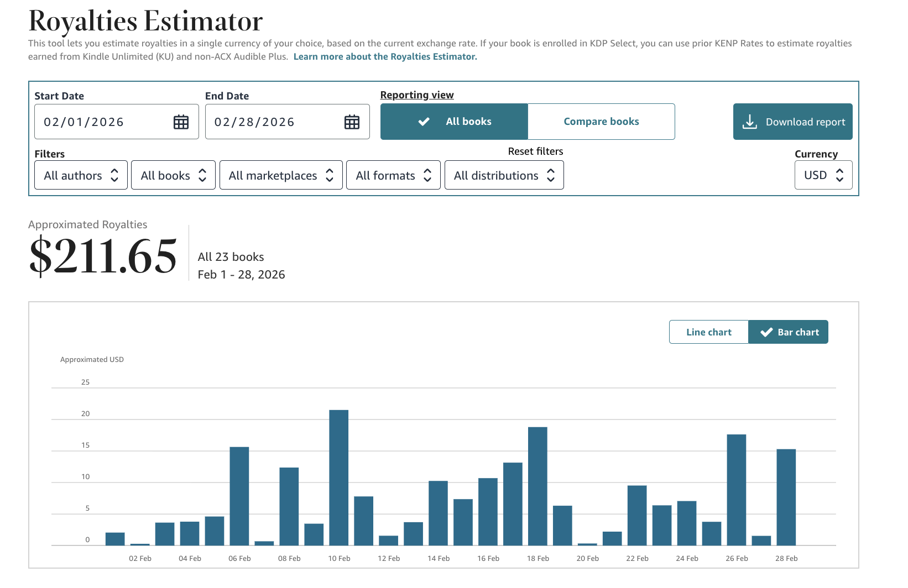Open Learn more about the Royalties Estimator

click(x=385, y=56)
